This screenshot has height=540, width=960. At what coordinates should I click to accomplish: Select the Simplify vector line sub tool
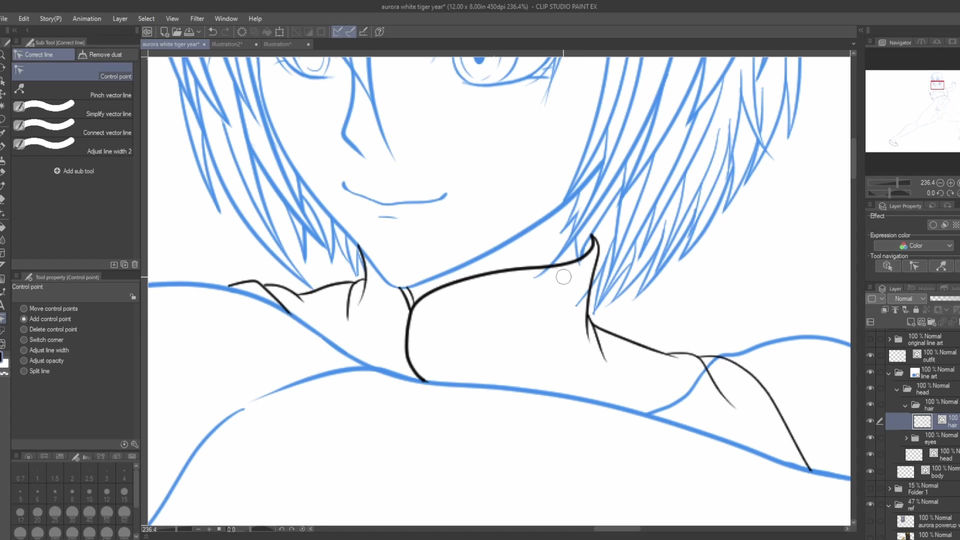click(x=72, y=108)
